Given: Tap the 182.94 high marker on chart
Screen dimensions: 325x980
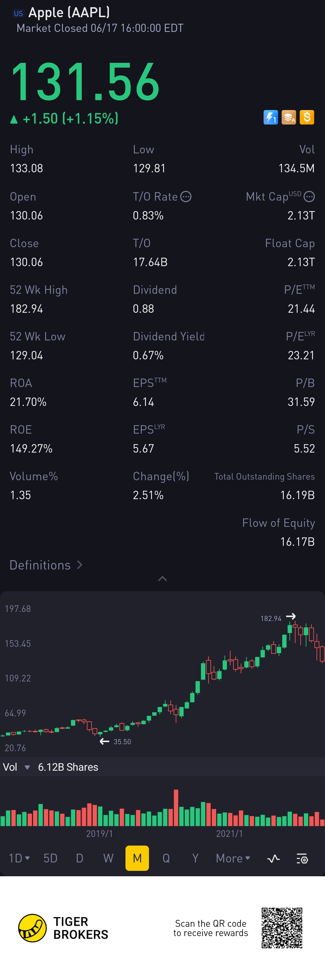Looking at the screenshot, I should pyautogui.click(x=271, y=618).
